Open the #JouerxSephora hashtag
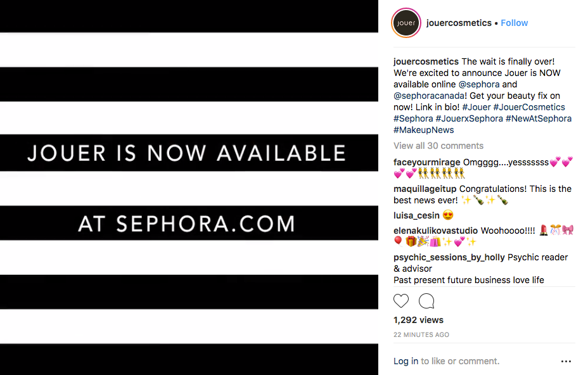The height and width of the screenshot is (375, 588). 469,118
